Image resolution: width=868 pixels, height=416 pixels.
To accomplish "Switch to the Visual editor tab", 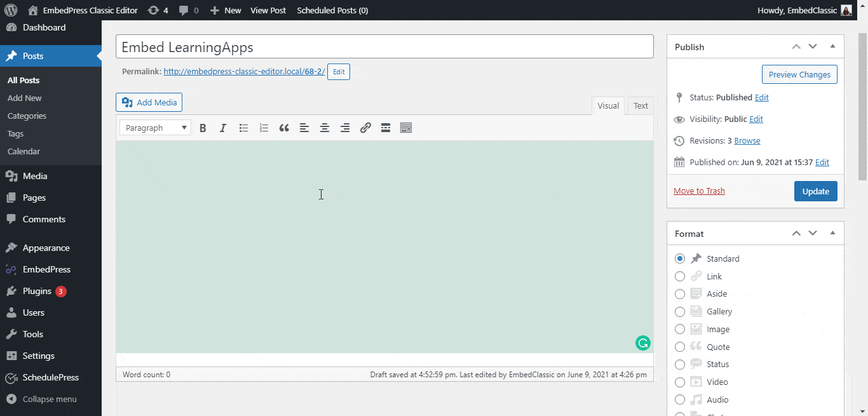I will [x=608, y=106].
